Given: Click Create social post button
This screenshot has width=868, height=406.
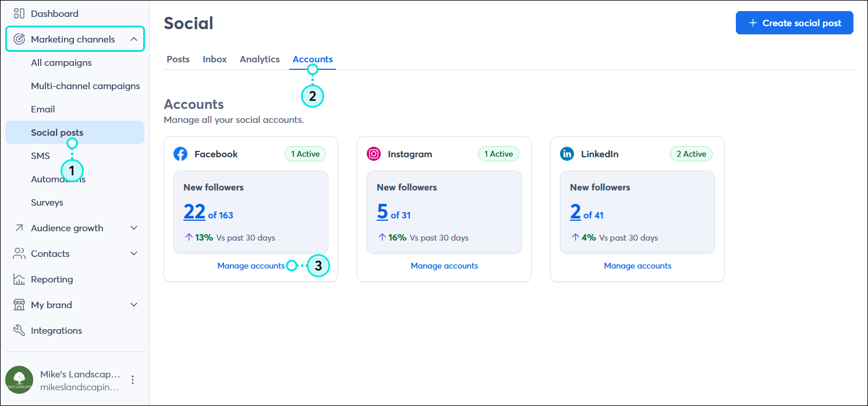Looking at the screenshot, I should pos(794,23).
